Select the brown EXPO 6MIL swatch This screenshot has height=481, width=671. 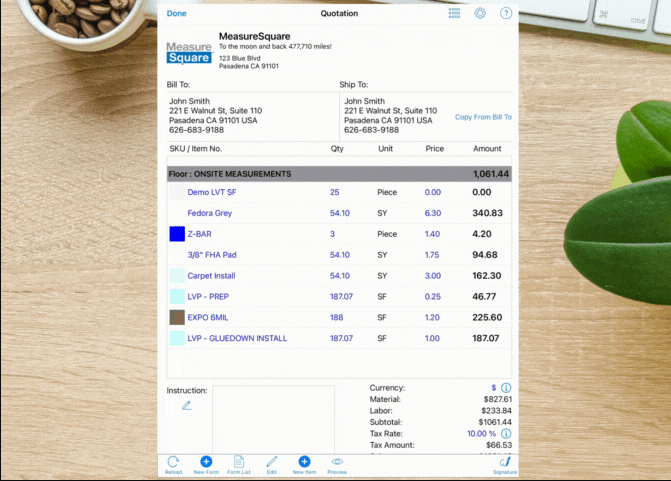coord(177,317)
